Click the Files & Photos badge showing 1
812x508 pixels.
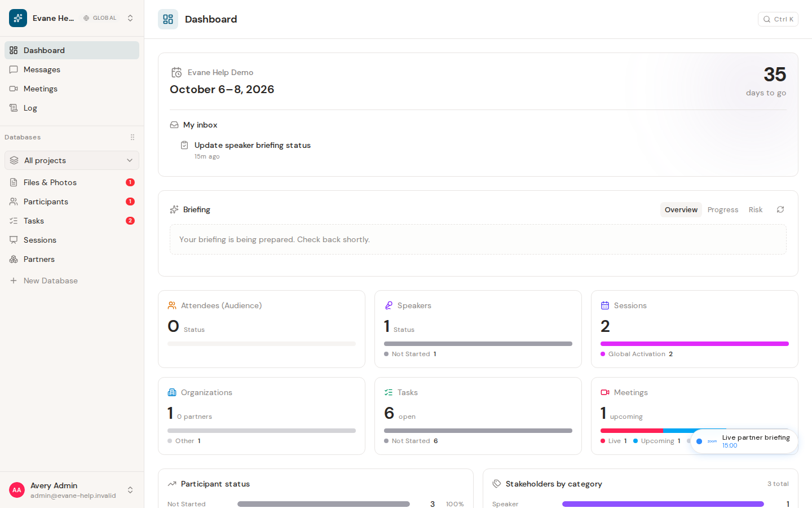130,182
